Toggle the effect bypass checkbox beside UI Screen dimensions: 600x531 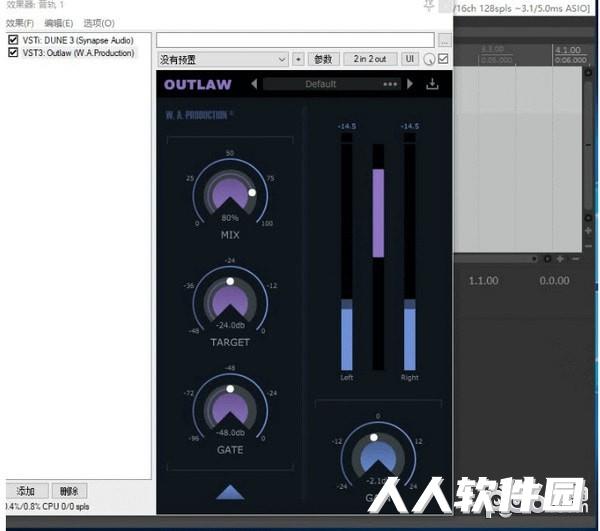click(x=443, y=59)
